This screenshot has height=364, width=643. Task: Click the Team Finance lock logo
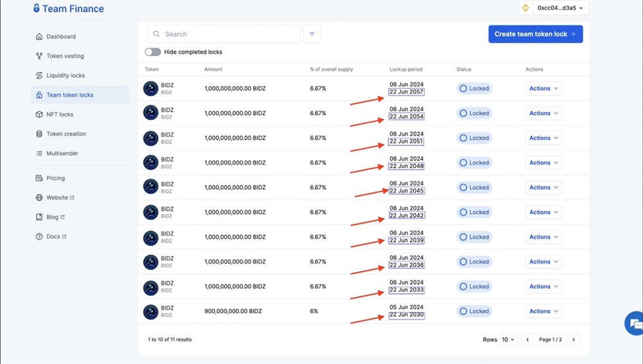point(37,9)
